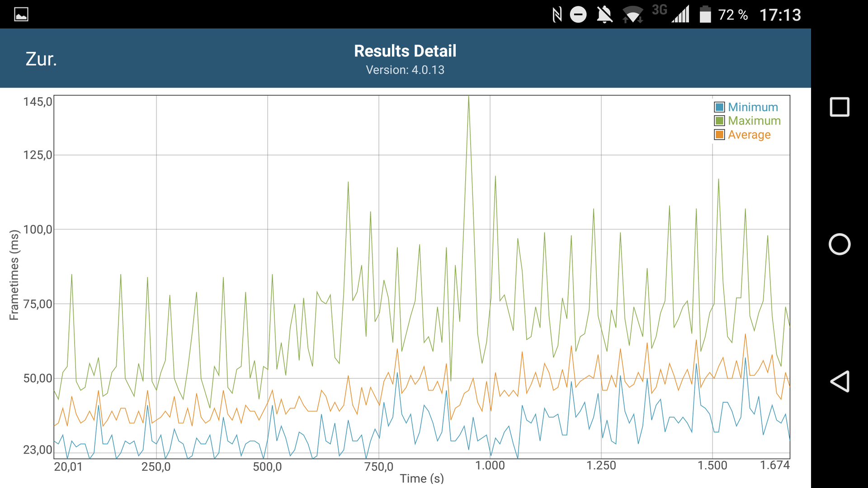Tap the image notification icon in status bar
The image size is (868, 488).
point(21,14)
